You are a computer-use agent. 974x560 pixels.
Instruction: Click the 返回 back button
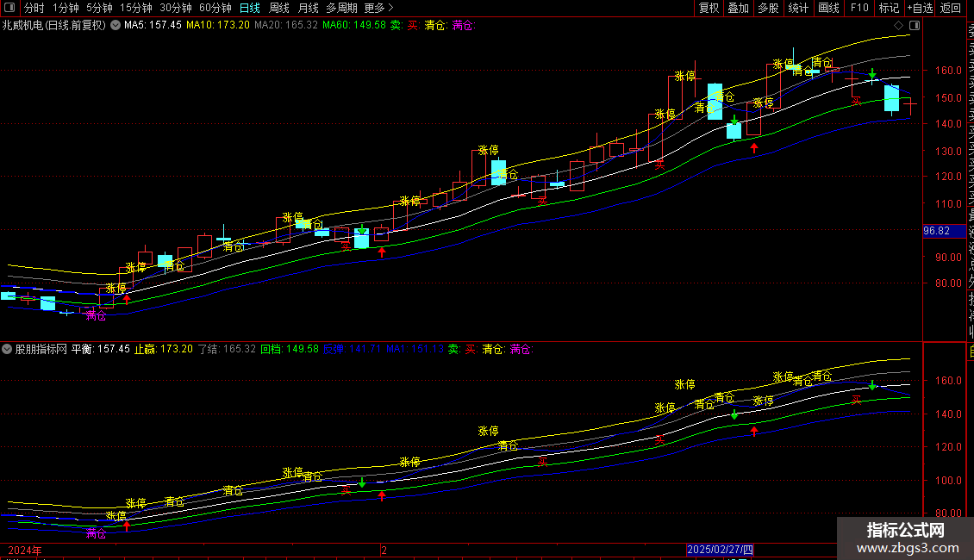click(x=951, y=8)
